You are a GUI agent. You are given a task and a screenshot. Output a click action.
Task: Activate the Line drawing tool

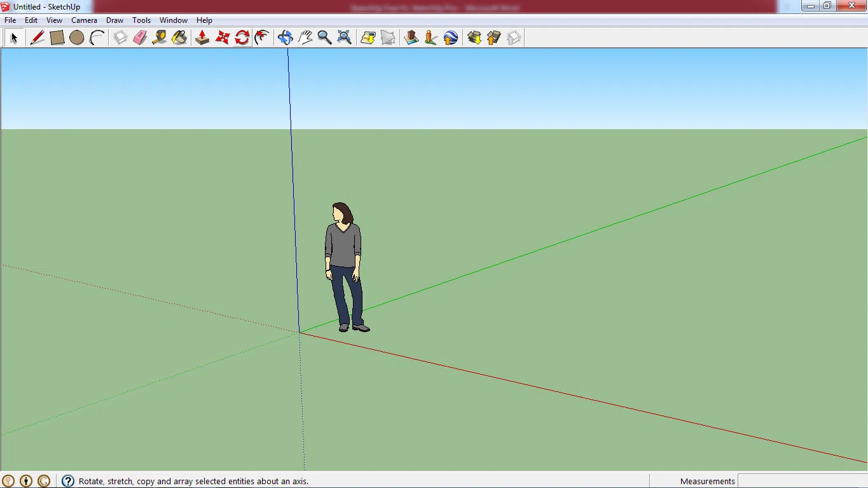click(37, 38)
